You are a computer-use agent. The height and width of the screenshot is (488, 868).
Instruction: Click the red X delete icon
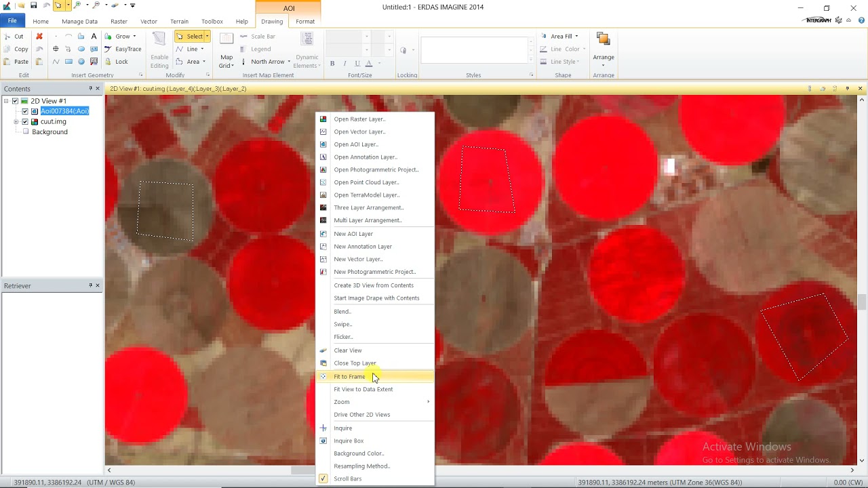tap(39, 37)
